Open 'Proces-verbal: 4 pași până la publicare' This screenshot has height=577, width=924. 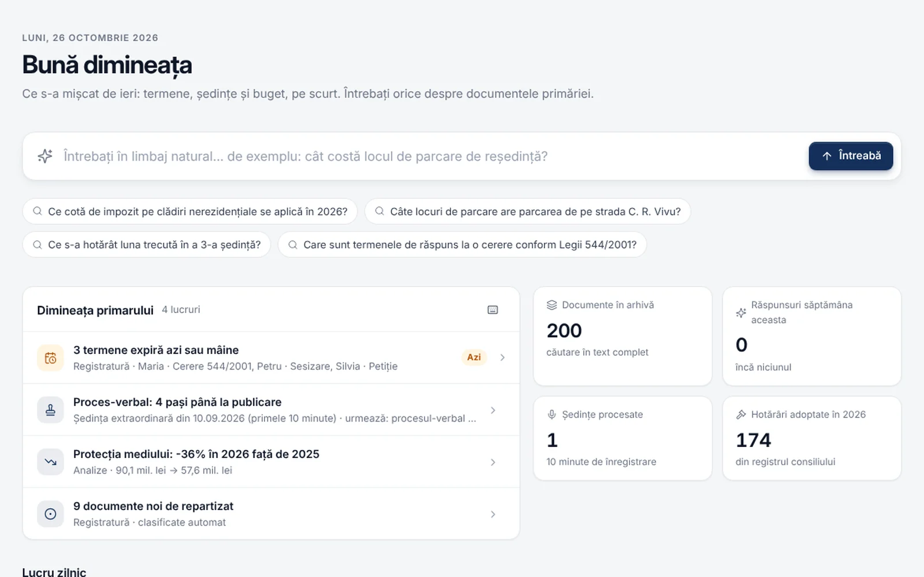271,410
